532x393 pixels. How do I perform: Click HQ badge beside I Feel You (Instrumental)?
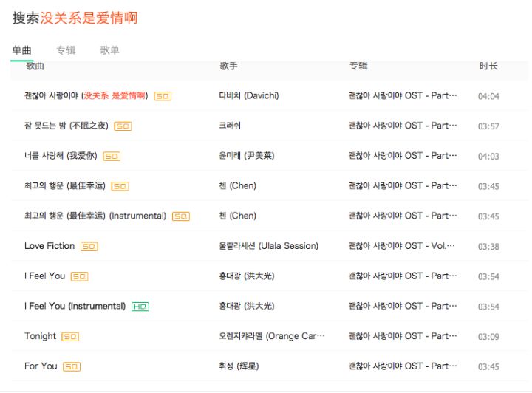click(x=140, y=307)
